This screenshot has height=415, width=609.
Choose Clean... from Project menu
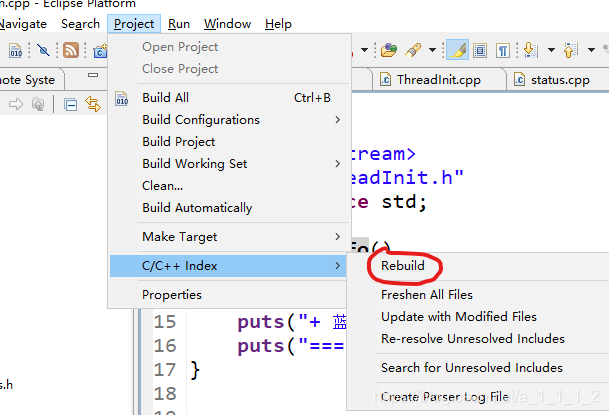tap(229, 186)
